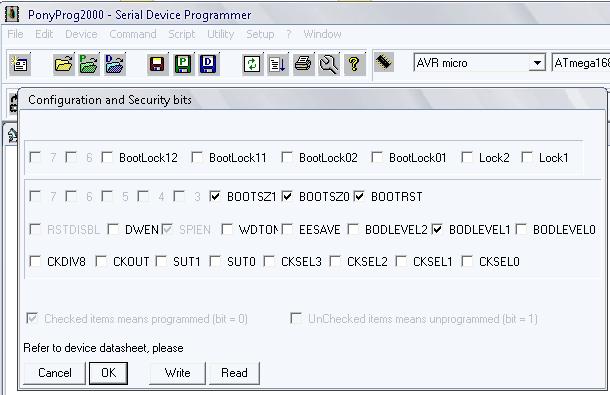Screen dimensions: 610x395
Task: Check the EESAVE checkbox
Action: pos(287,229)
